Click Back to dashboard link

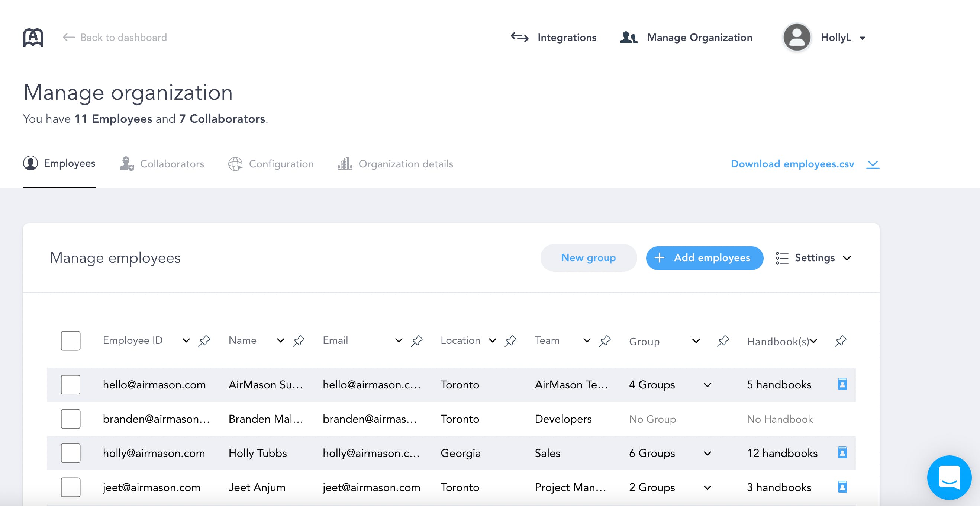coord(115,37)
